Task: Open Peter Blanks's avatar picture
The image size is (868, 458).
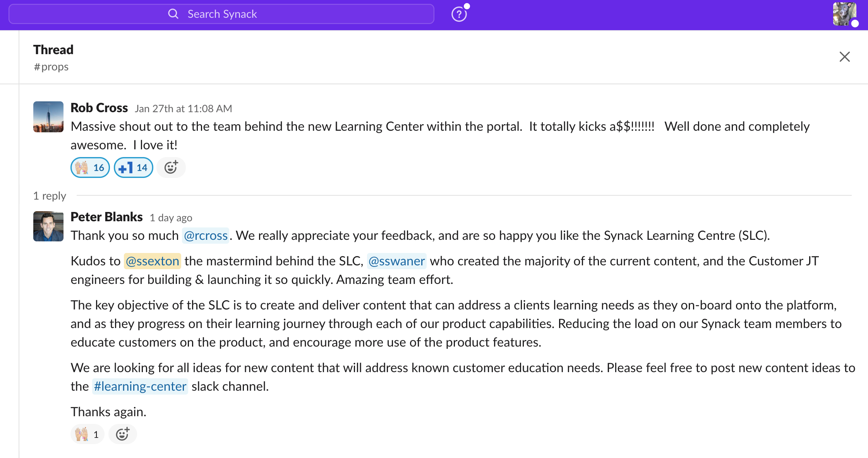Action: click(x=48, y=226)
